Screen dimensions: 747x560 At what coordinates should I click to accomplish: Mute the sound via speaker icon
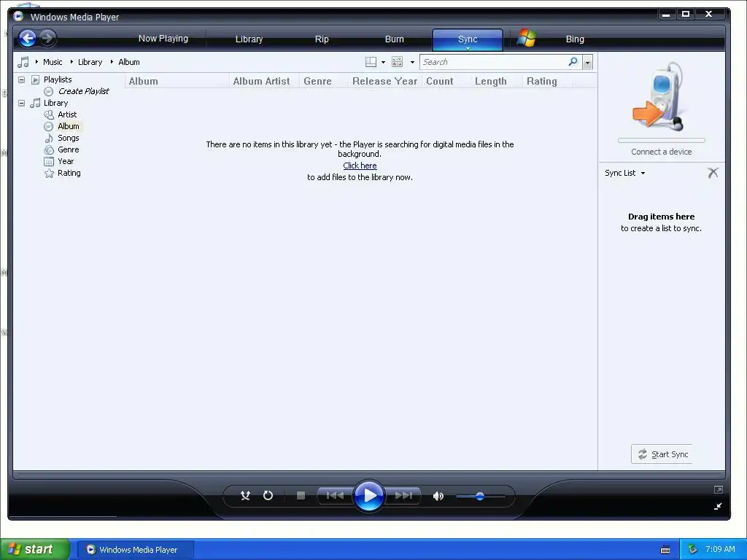tap(438, 496)
